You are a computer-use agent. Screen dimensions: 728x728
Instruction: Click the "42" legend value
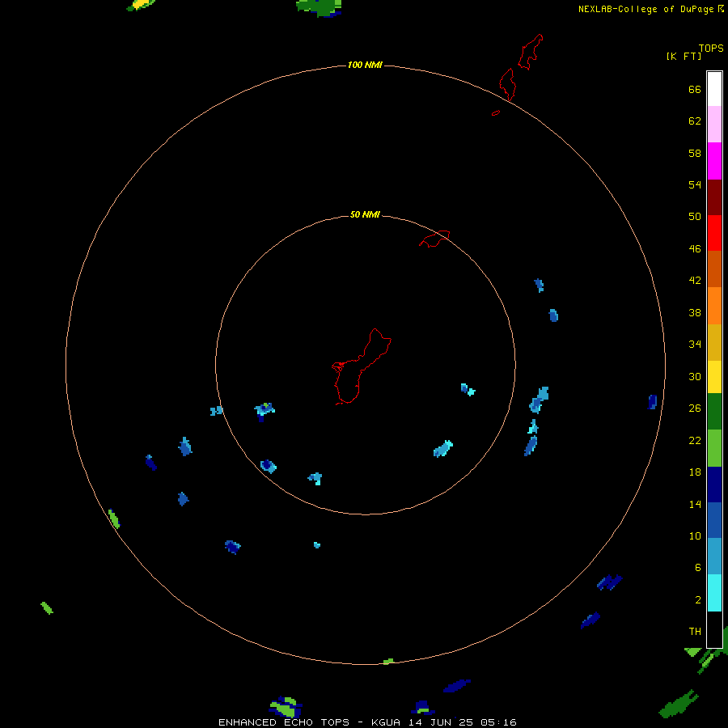[x=695, y=281]
